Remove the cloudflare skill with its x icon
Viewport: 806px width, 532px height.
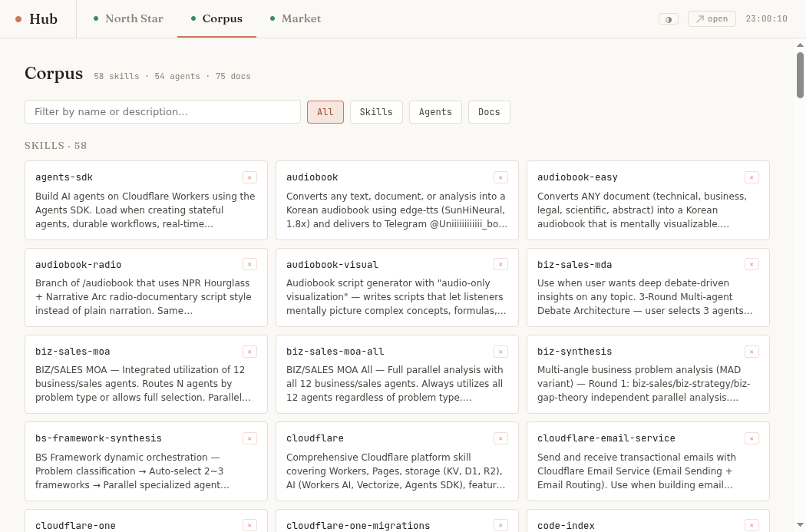click(x=500, y=438)
